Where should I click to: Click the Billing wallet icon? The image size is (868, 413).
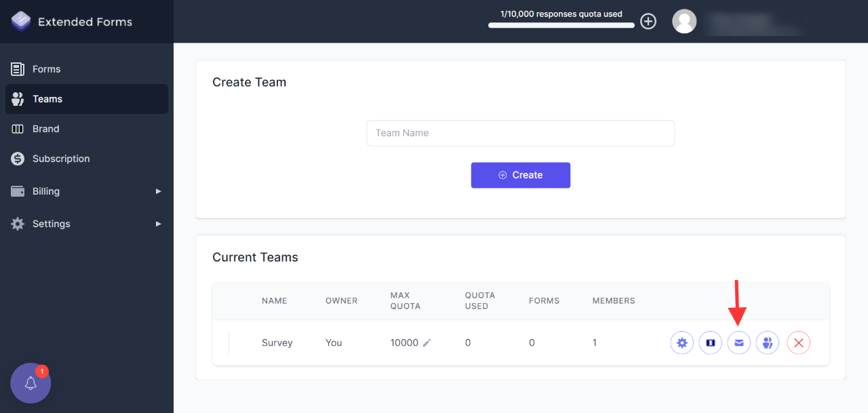(18, 191)
